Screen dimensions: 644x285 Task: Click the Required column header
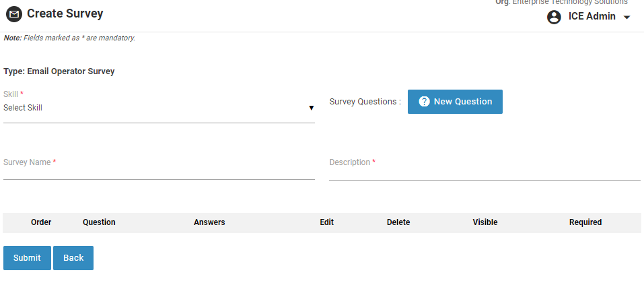[x=585, y=222]
